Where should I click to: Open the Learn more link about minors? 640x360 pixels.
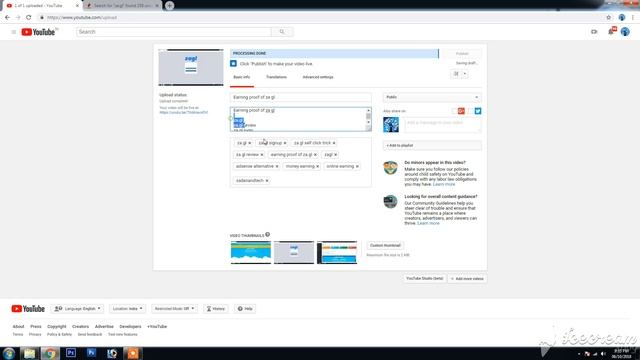coord(444,184)
